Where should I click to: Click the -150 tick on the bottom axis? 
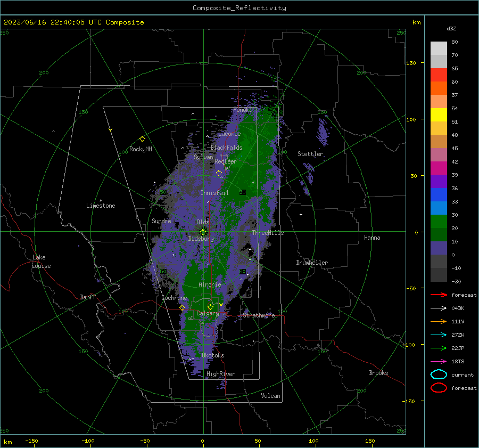point(31,441)
